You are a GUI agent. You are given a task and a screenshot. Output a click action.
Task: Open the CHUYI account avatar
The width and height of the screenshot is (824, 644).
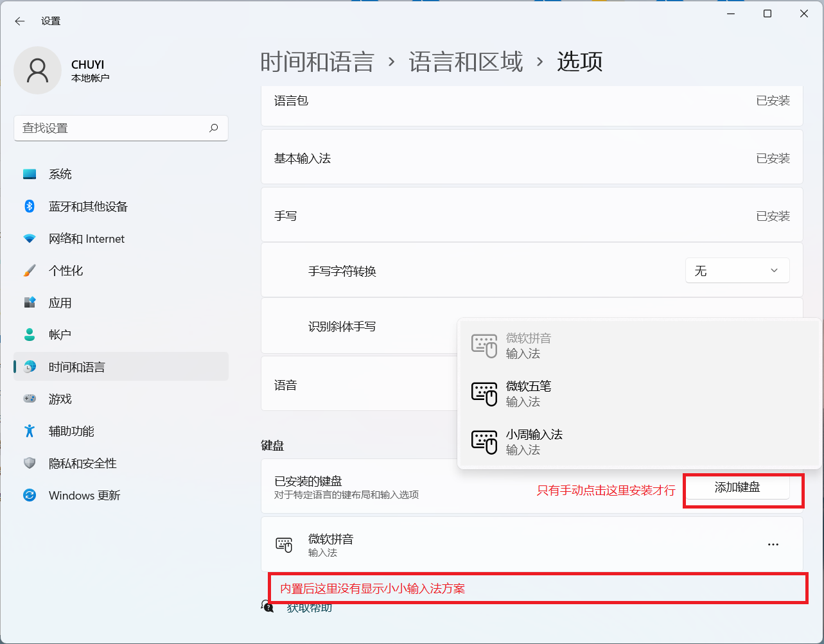[37, 70]
